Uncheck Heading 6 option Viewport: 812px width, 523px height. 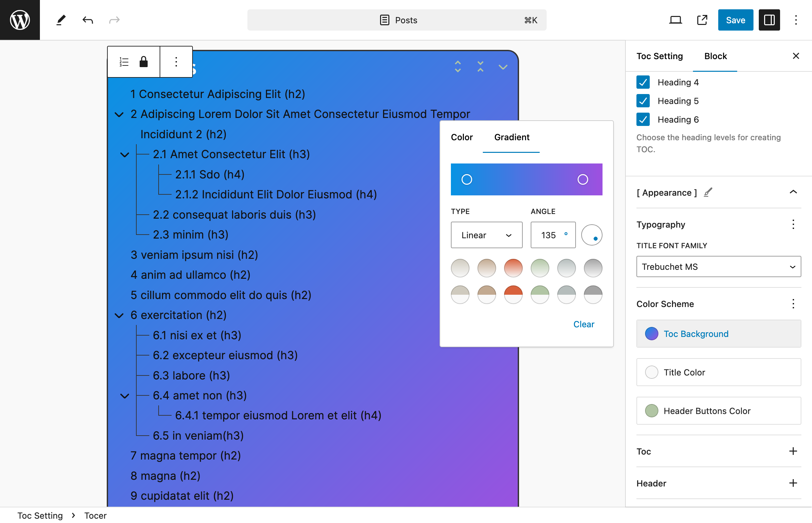tap(643, 119)
